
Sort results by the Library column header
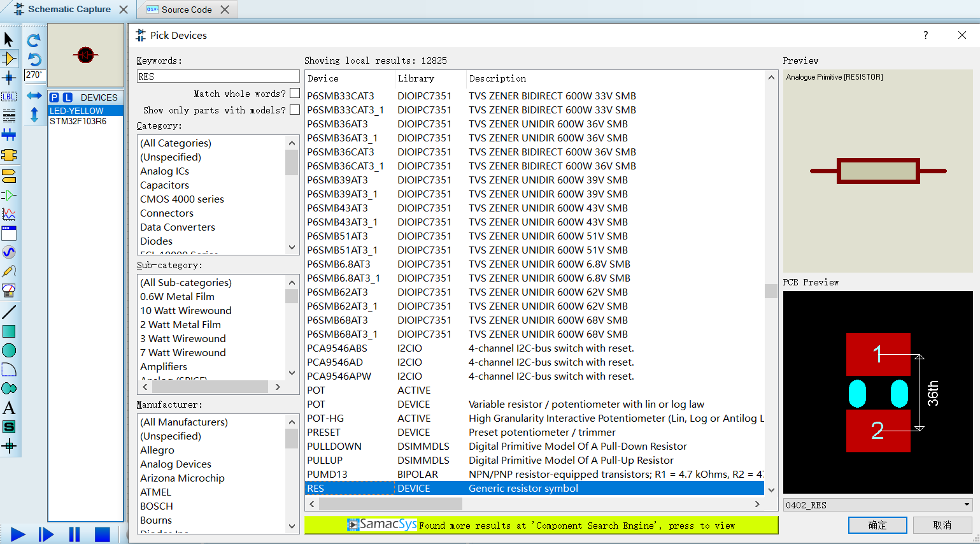430,78
